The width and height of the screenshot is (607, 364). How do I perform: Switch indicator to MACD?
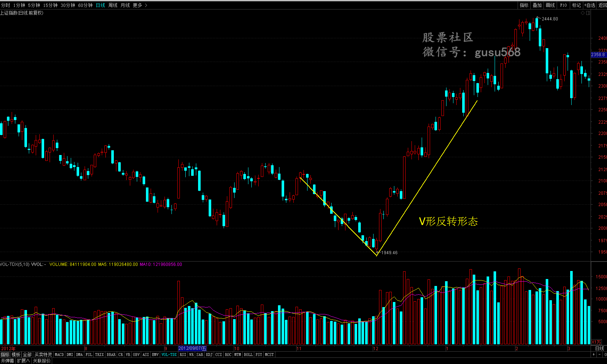59,355
